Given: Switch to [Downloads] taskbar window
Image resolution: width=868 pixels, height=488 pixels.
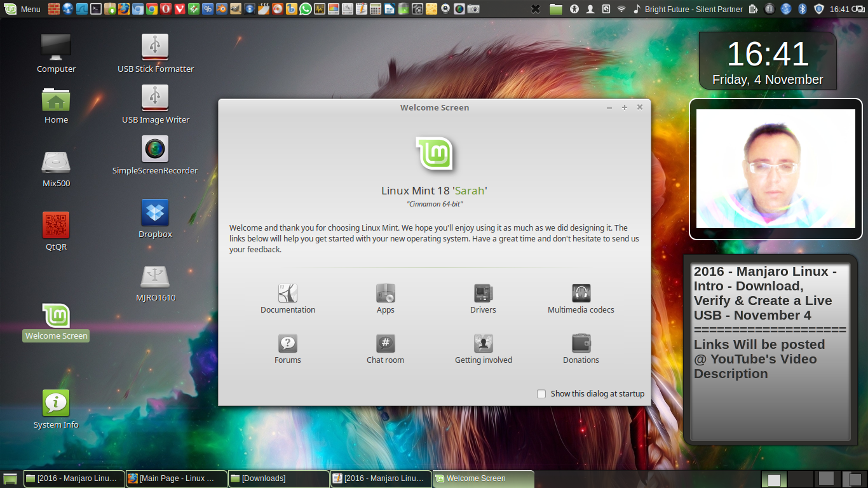Looking at the screenshot, I should [278, 478].
